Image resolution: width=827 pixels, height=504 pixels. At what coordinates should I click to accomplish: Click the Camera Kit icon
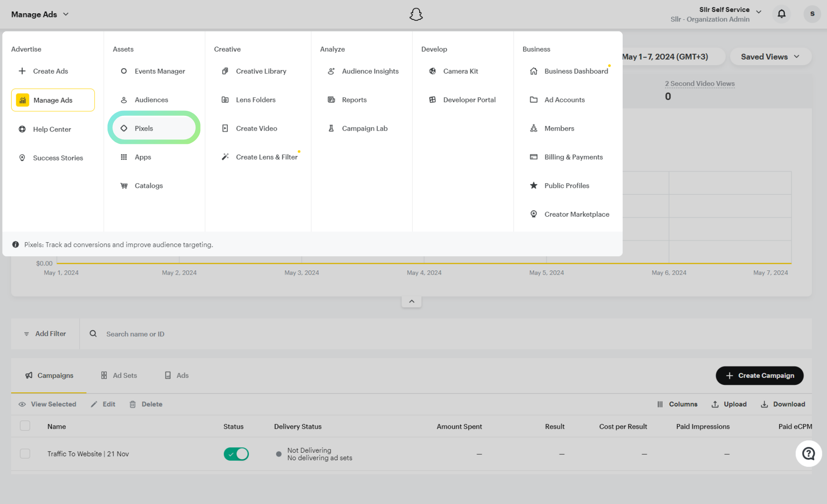[432, 71]
